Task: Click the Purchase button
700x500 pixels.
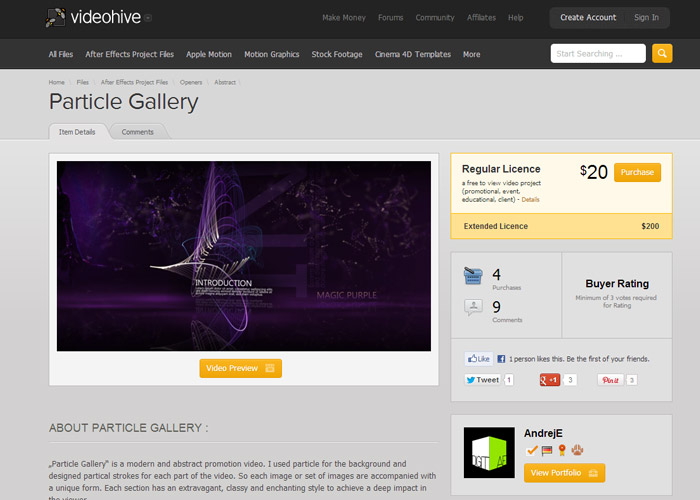Action: pos(637,172)
